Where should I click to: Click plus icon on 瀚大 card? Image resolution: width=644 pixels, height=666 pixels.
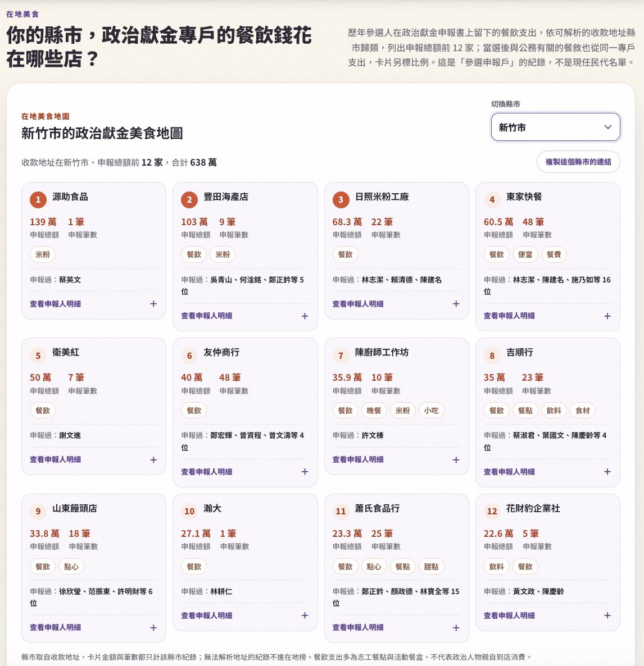pyautogui.click(x=305, y=615)
